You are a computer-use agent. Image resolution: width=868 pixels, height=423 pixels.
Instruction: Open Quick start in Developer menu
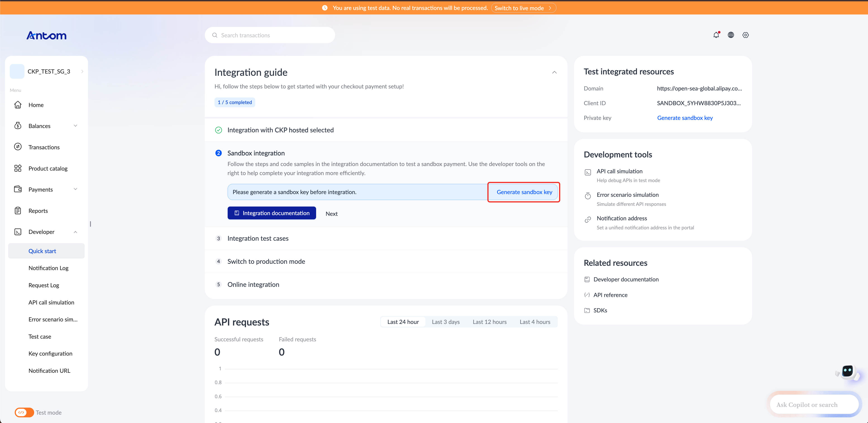coord(46,251)
